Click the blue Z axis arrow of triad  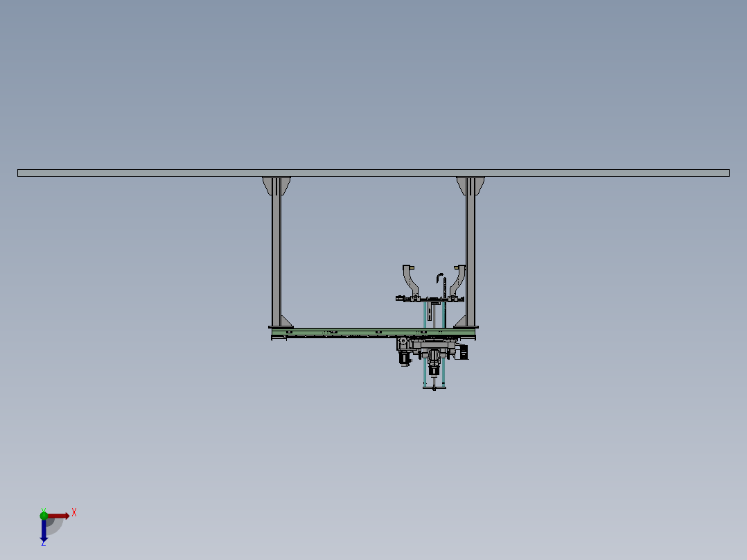tap(44, 530)
